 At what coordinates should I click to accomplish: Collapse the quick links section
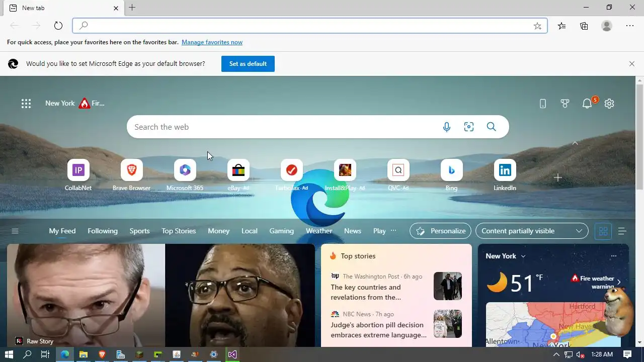[575, 143]
